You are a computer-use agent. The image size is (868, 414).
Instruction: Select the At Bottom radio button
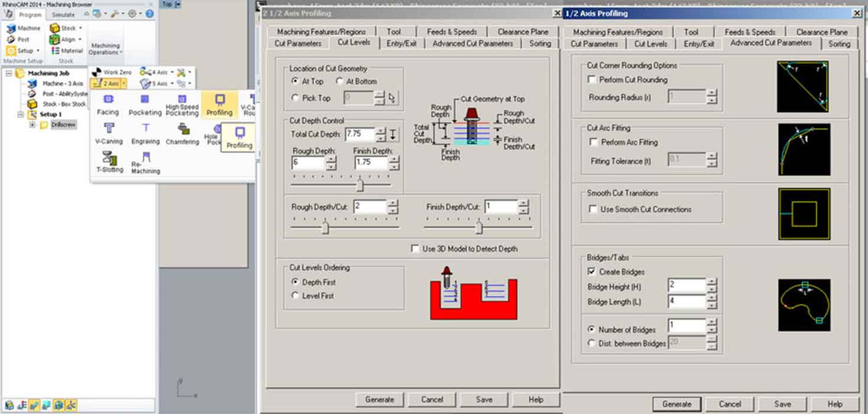(339, 81)
